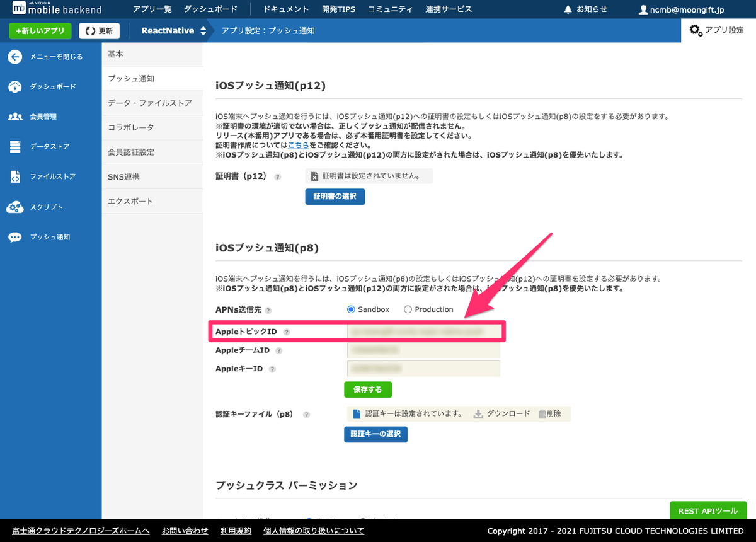Open Push notification speech bubble icon
Screen dimensions: 756x542
point(15,238)
